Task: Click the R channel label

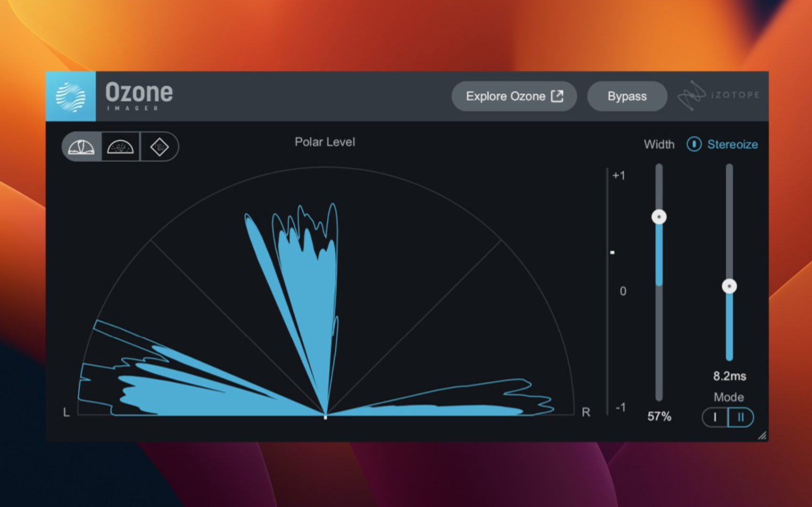Action: 586,412
